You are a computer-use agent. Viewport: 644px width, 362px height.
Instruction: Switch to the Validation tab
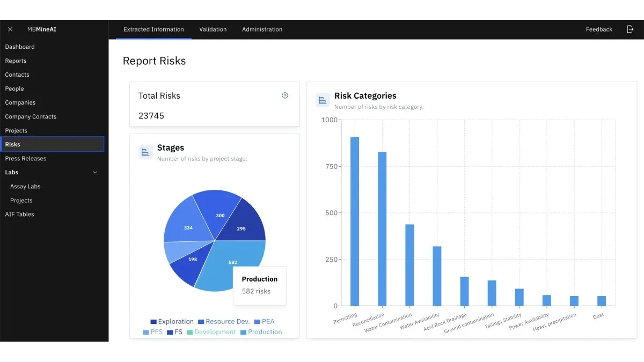213,29
